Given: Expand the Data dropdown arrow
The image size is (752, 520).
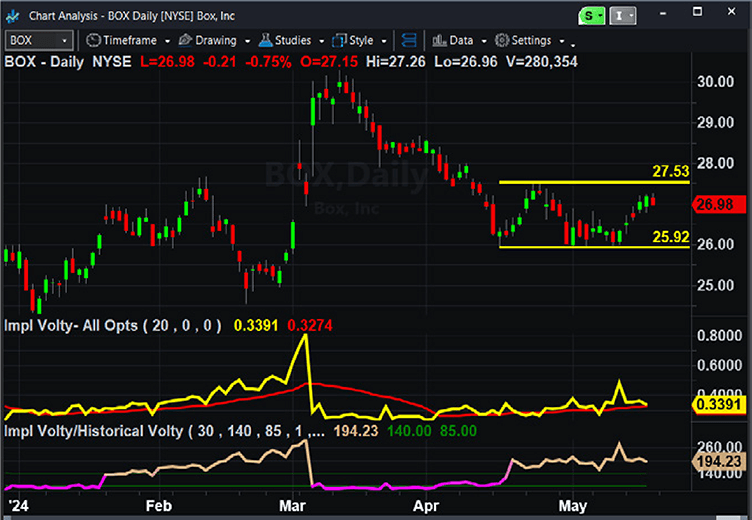Looking at the screenshot, I should 484,41.
